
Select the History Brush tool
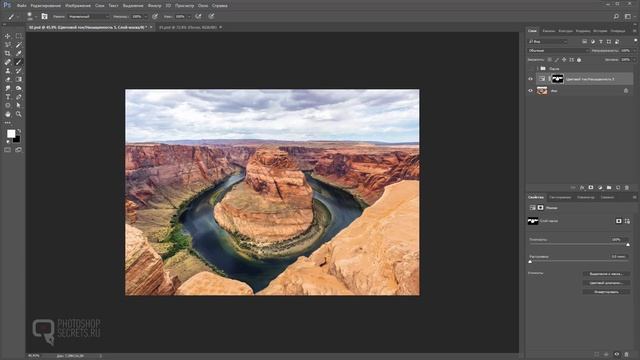pos(18,71)
